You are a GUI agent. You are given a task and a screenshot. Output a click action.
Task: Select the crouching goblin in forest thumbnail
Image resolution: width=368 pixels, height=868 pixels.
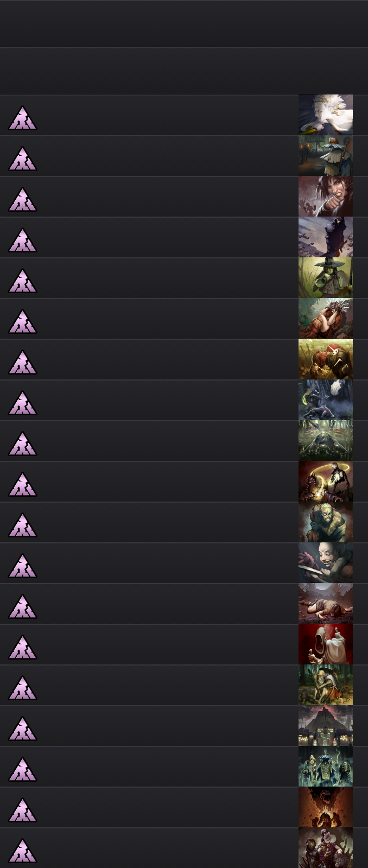point(326,685)
